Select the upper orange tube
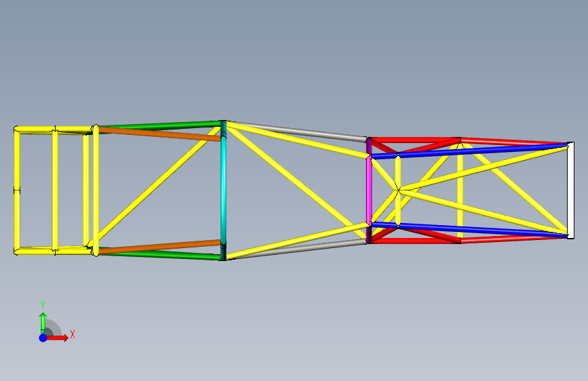 click(x=159, y=134)
